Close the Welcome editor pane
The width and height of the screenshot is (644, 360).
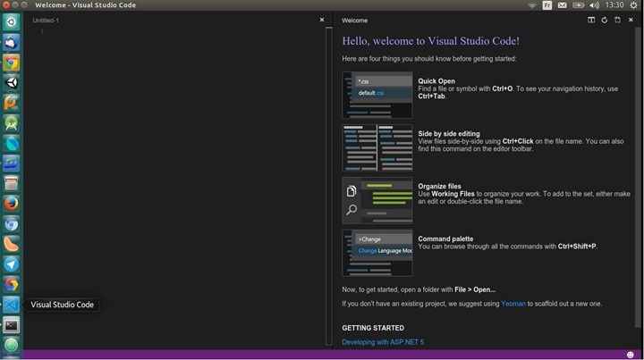631,20
